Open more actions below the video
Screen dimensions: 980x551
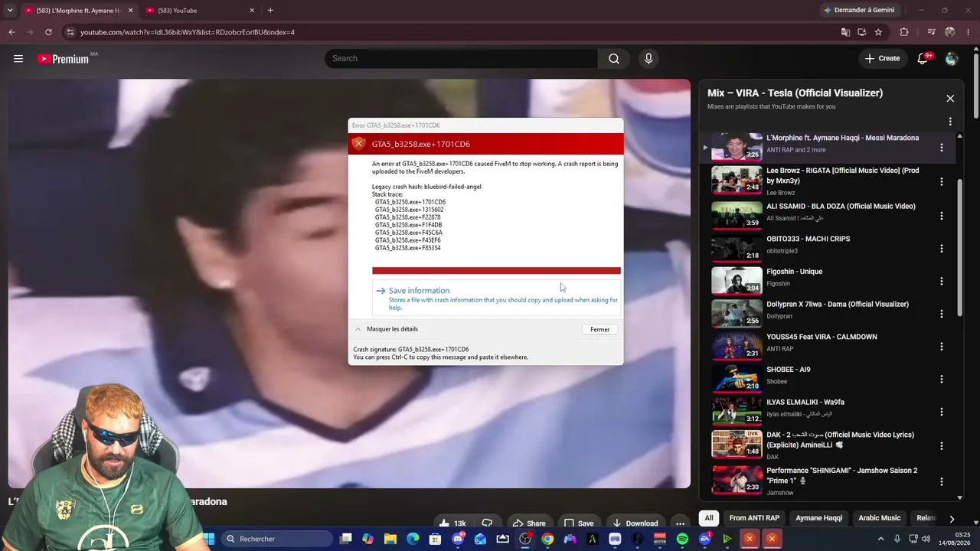(680, 523)
